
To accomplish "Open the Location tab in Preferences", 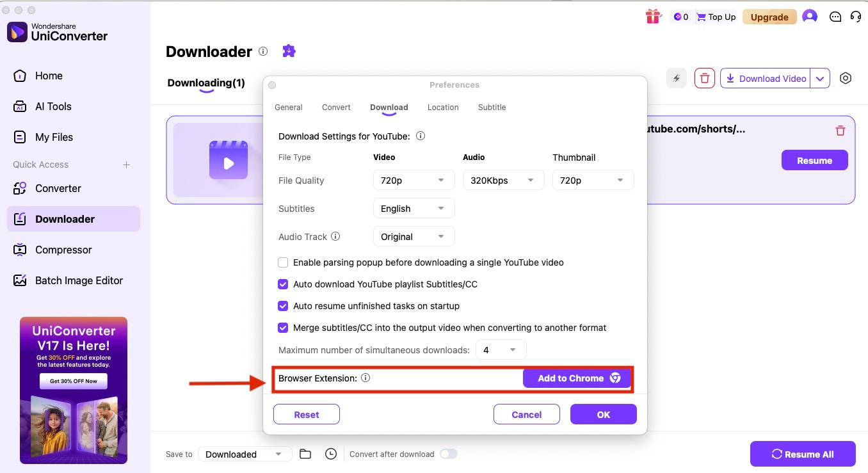I will click(443, 107).
